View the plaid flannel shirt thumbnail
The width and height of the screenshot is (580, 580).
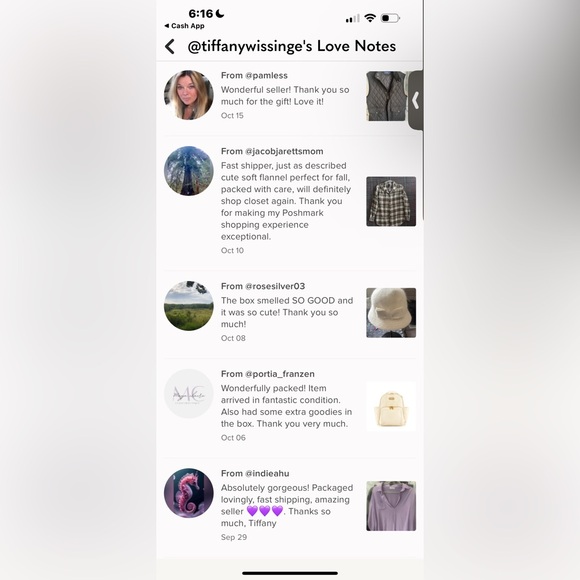point(391,201)
